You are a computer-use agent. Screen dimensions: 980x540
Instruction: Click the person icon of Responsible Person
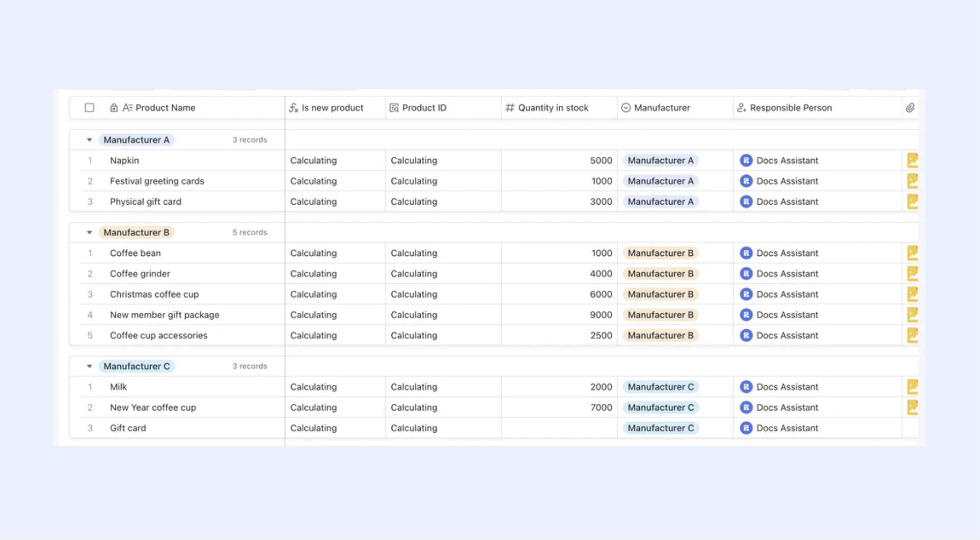pos(741,108)
